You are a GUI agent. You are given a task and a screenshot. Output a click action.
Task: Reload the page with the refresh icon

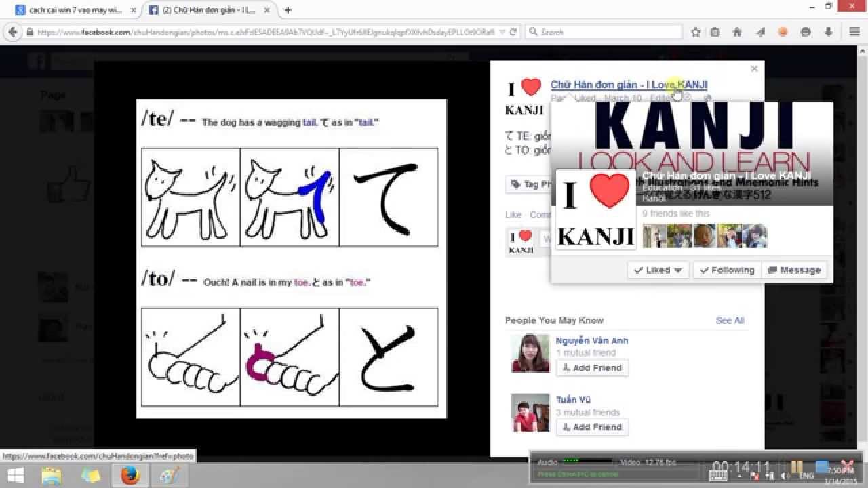pyautogui.click(x=513, y=32)
